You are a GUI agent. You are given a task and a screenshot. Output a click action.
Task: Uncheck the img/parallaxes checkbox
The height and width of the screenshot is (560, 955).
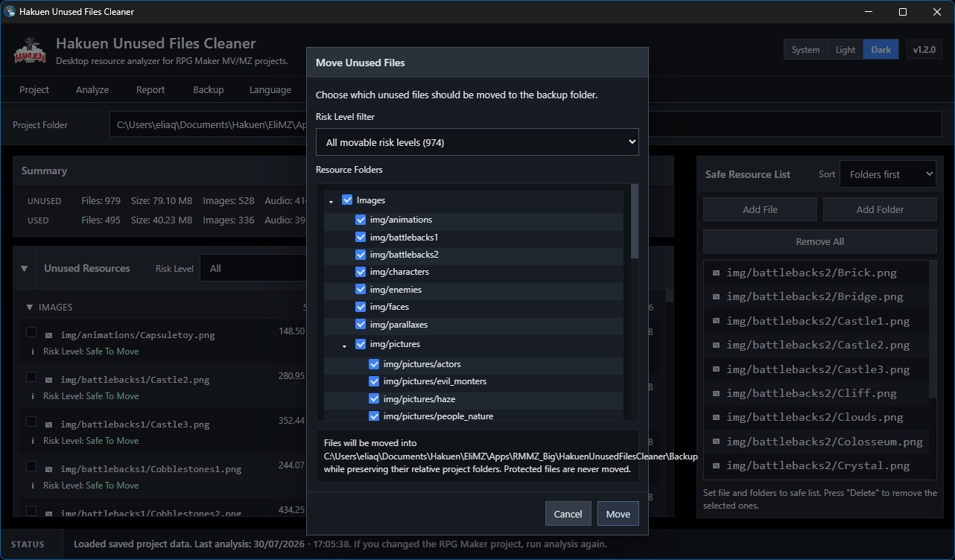click(x=361, y=324)
